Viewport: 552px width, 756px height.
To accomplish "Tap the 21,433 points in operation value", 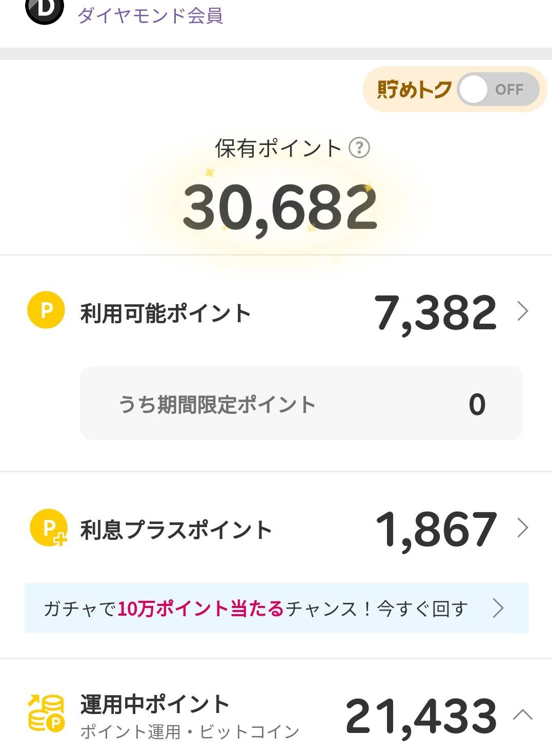I will pyautogui.click(x=421, y=716).
